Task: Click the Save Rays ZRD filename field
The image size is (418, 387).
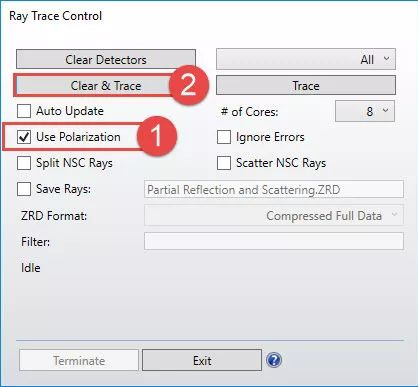Action: pyautogui.click(x=274, y=189)
